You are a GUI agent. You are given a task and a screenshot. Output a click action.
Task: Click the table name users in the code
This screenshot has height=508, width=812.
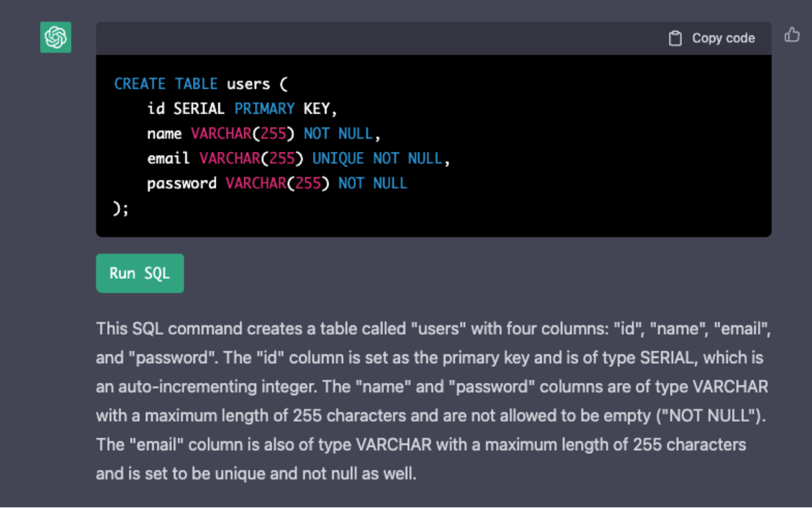point(248,84)
